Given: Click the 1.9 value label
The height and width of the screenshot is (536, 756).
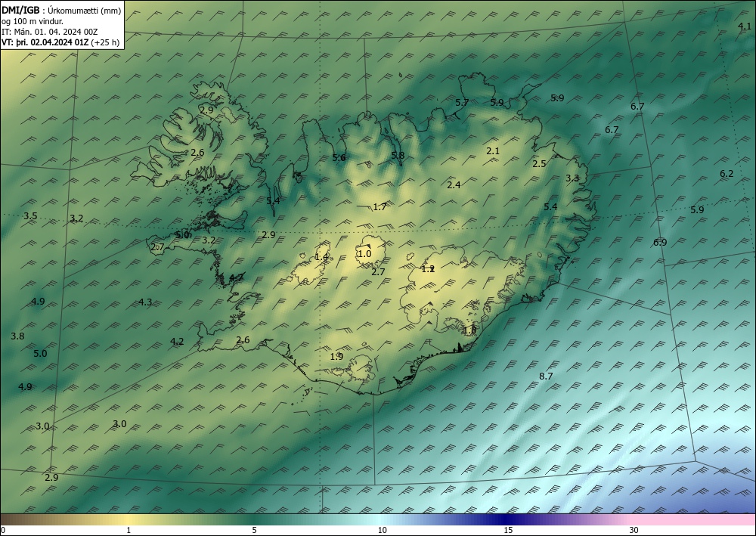Looking at the screenshot, I should pos(336,357).
